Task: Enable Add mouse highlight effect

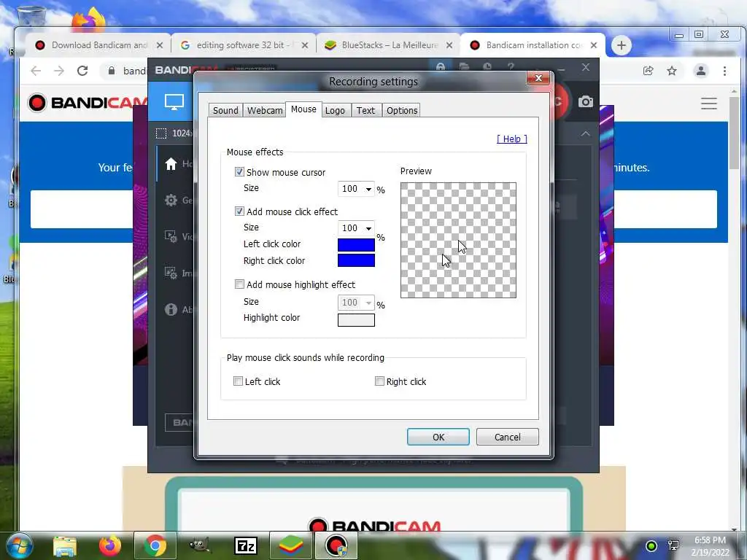Action: (239, 284)
